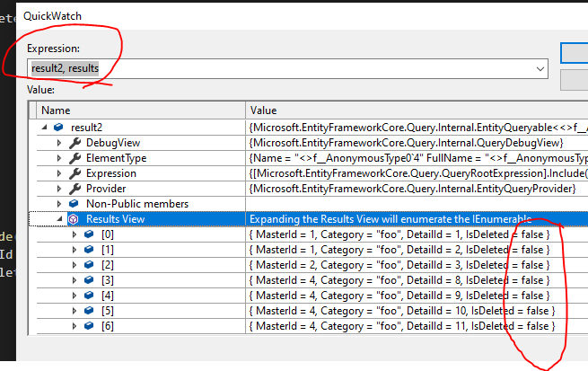Image resolution: width=588 pixels, height=371 pixels.
Task: Select the ElementType row name
Action: [x=116, y=158]
